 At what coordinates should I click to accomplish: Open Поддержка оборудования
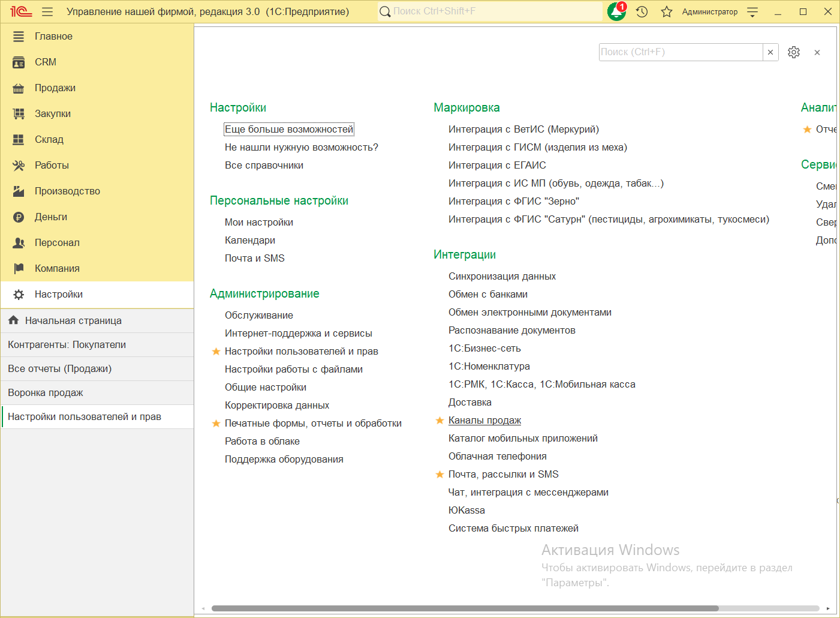284,460
